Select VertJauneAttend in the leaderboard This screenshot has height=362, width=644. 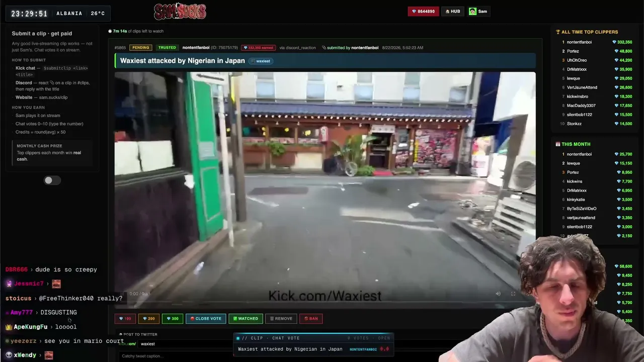(x=582, y=87)
